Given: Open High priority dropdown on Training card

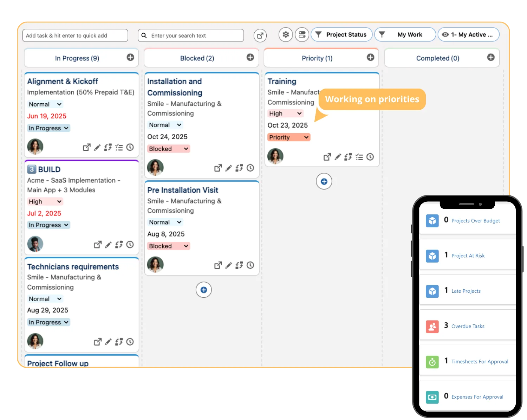Looking at the screenshot, I should point(286,113).
